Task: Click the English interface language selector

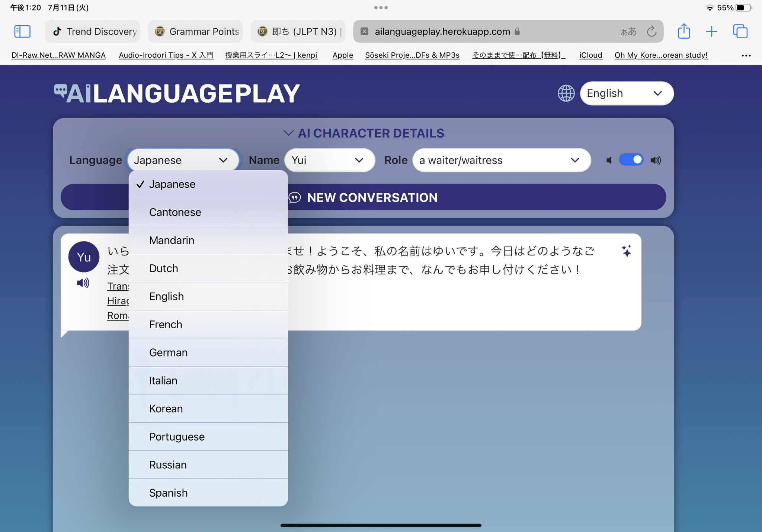Action: pos(627,93)
